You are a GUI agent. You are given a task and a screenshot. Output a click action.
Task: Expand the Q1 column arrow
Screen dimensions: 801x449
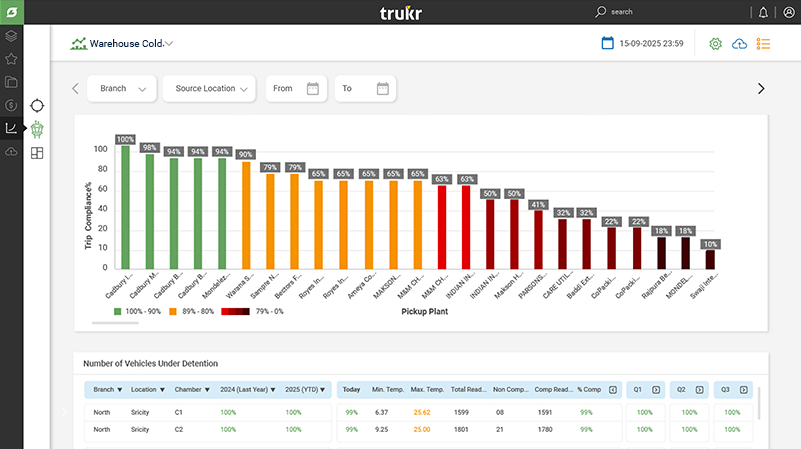click(656, 389)
